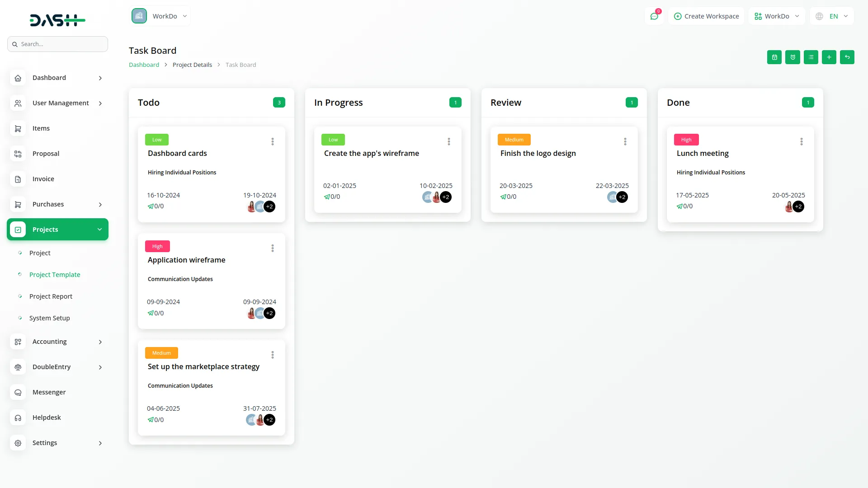Open the chat messages icon in header
This screenshot has height=488, width=868.
(654, 16)
